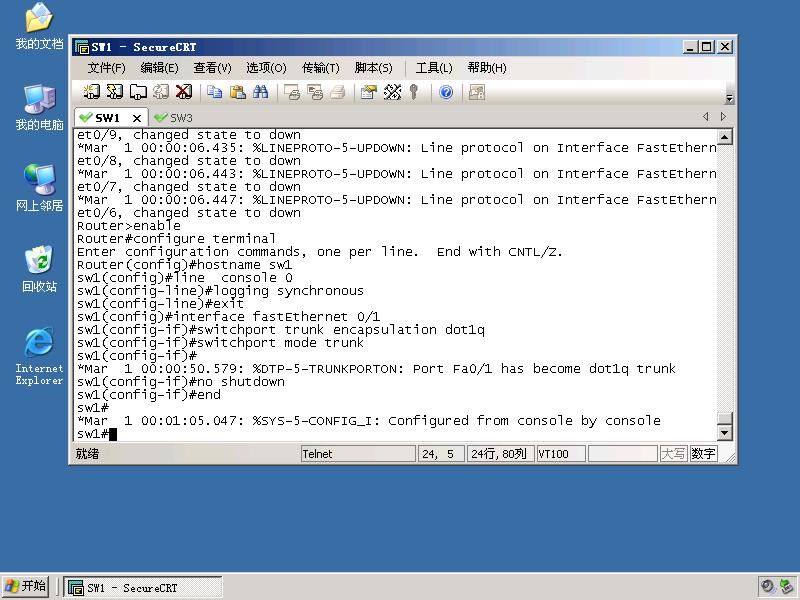This screenshot has height=600, width=800.
Task: Click the network connection tray icon
Action: (x=786, y=586)
